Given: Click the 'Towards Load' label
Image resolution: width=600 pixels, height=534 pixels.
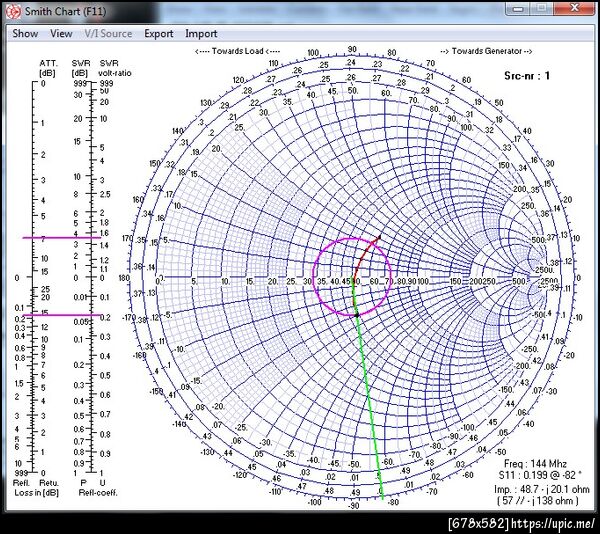Looking at the screenshot, I should [x=238, y=51].
